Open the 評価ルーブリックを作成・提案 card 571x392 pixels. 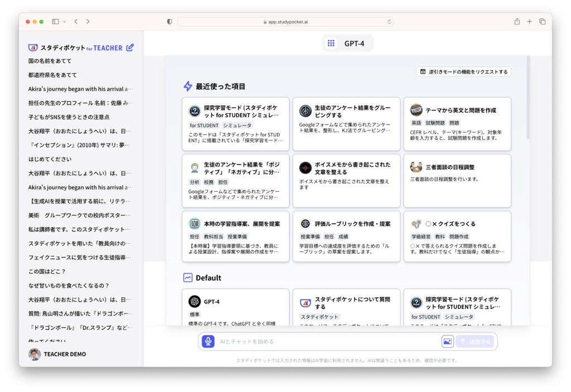click(x=346, y=236)
